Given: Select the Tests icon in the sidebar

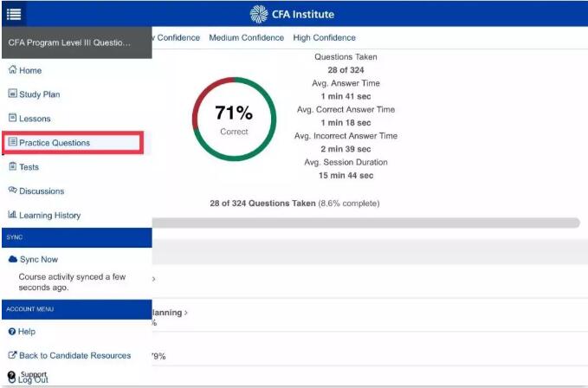Looking at the screenshot, I should [x=12, y=167].
